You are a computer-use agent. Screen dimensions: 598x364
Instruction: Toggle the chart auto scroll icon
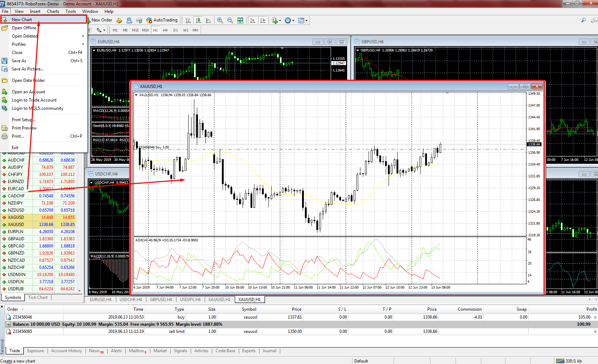click(x=253, y=20)
